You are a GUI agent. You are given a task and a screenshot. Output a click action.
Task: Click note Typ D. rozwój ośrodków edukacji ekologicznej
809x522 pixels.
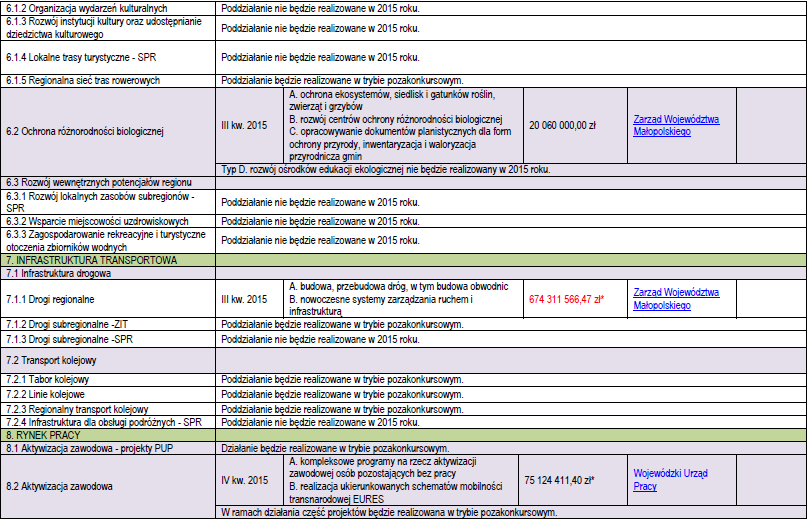(386, 169)
